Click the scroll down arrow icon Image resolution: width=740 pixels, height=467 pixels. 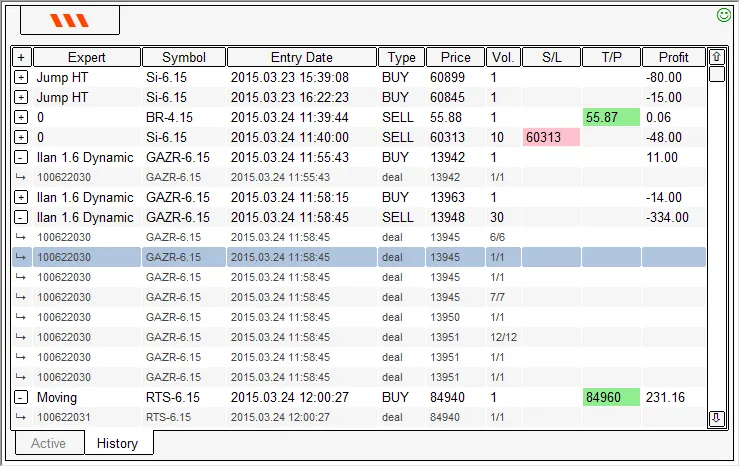tap(717, 418)
